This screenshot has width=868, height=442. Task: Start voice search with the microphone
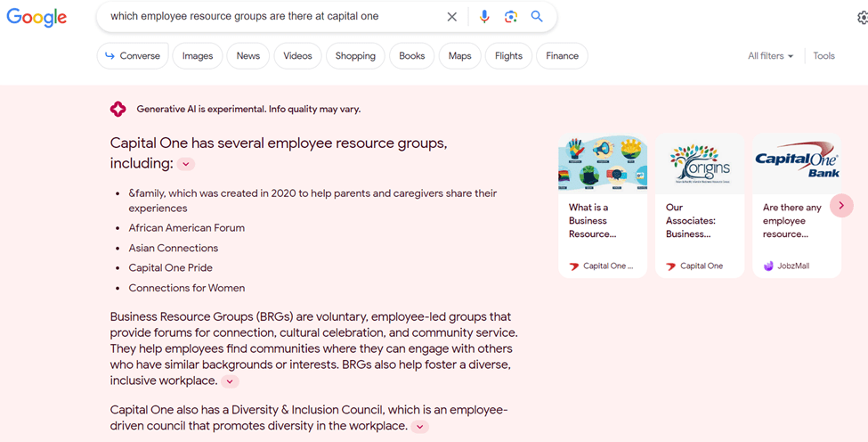click(x=484, y=17)
